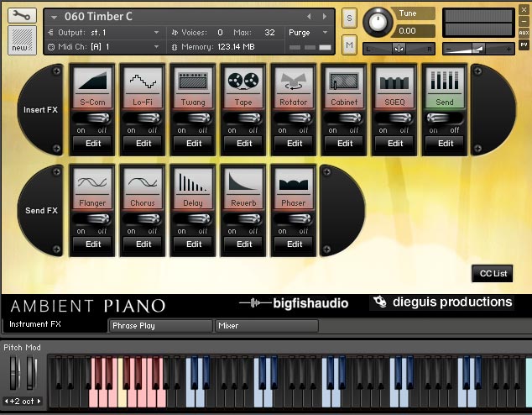The height and width of the screenshot is (415, 532).
Task: Toggle the Rotator on/off switch
Action: pyautogui.click(x=293, y=118)
